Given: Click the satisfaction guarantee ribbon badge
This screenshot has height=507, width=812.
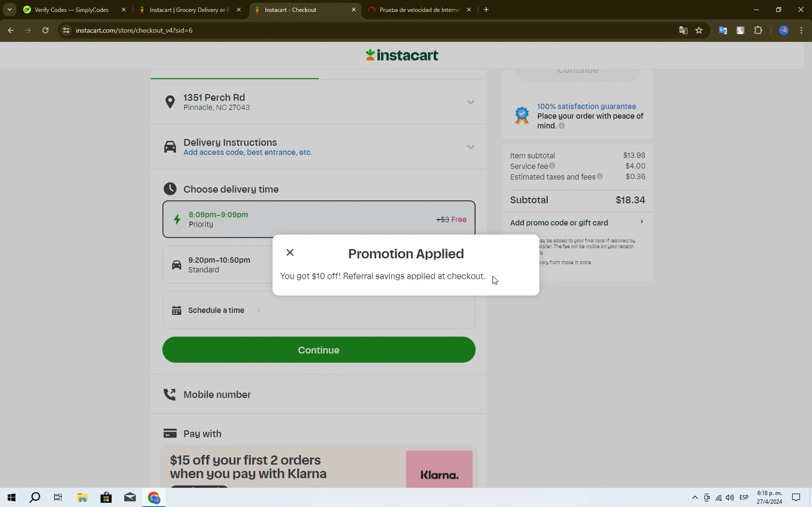Looking at the screenshot, I should click(x=522, y=115).
